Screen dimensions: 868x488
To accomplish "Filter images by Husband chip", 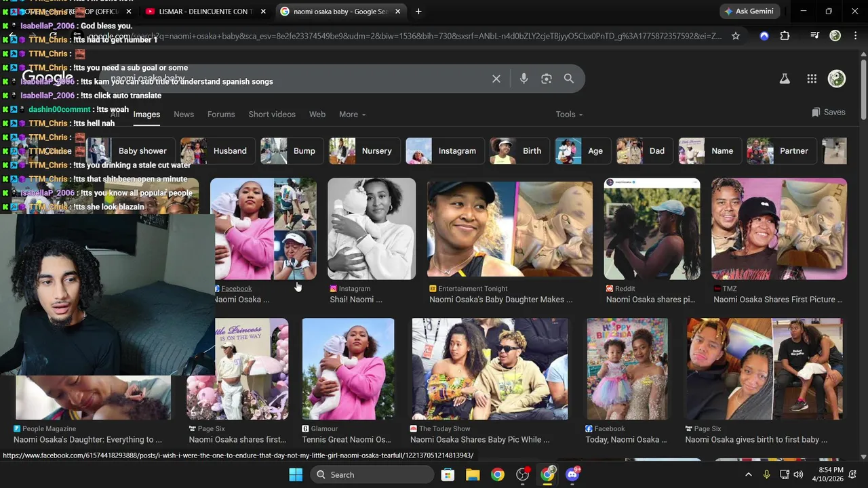I will [x=217, y=151].
